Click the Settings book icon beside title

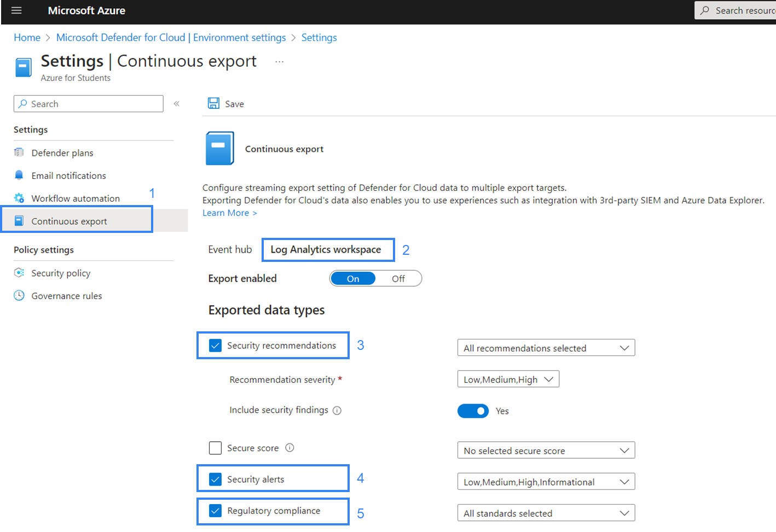tap(23, 68)
